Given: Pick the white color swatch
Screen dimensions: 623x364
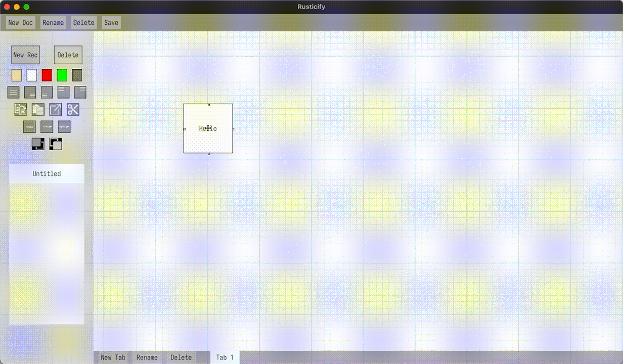Looking at the screenshot, I should pyautogui.click(x=32, y=75).
